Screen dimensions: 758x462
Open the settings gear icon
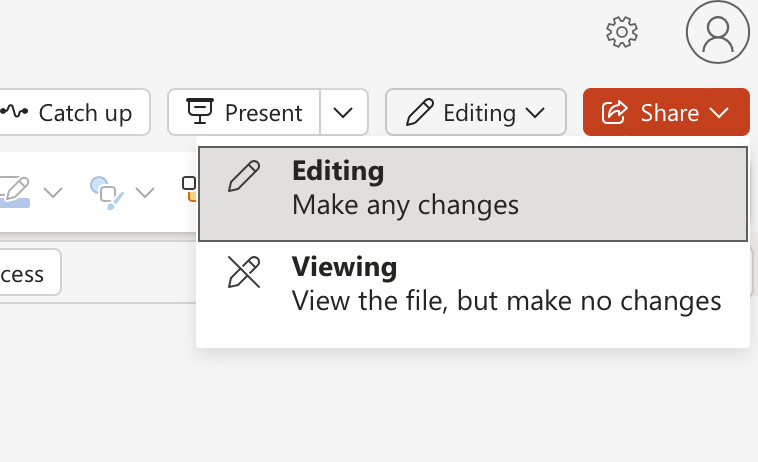(x=622, y=33)
